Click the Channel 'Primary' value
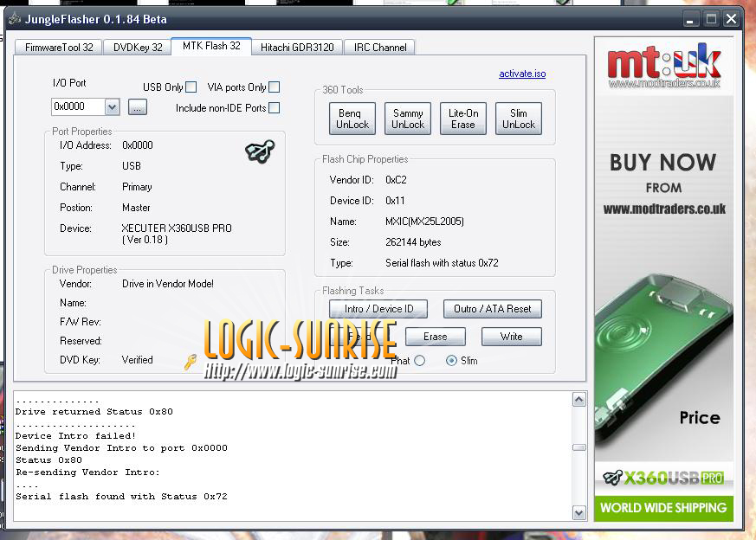The width and height of the screenshot is (756, 540). click(x=137, y=187)
